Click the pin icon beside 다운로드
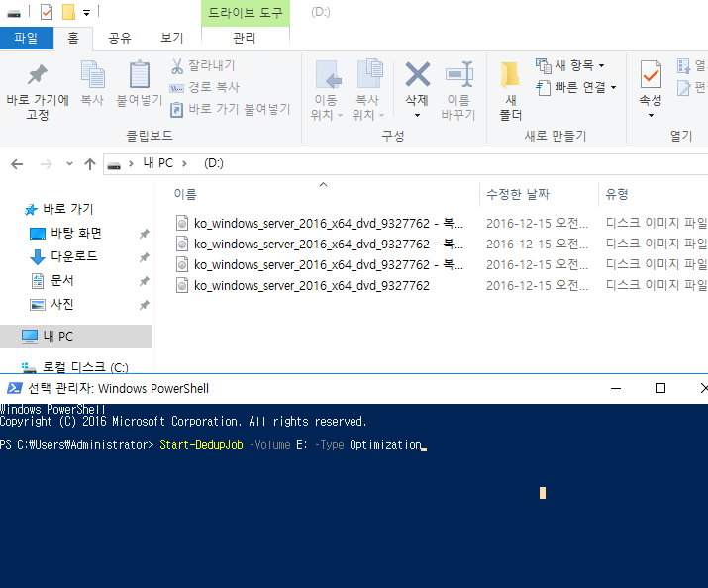 point(144,257)
